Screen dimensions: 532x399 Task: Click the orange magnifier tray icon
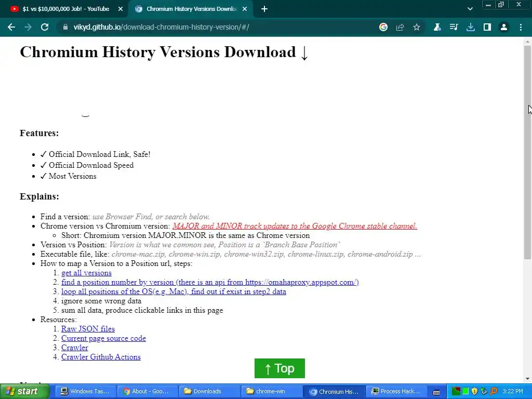494,391
